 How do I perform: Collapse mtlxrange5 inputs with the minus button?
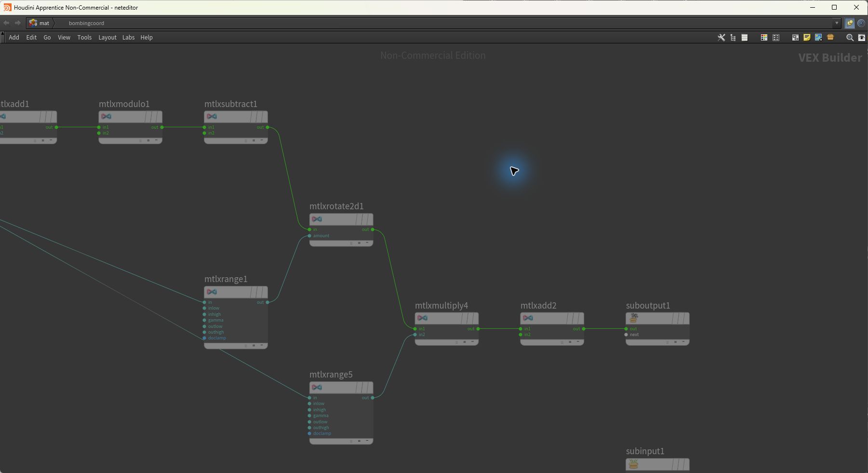coord(367,441)
